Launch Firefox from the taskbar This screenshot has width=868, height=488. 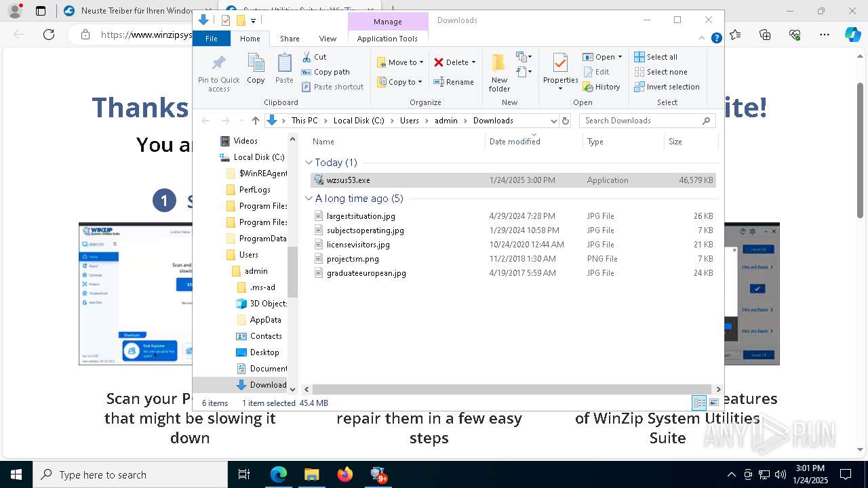pyautogui.click(x=345, y=474)
